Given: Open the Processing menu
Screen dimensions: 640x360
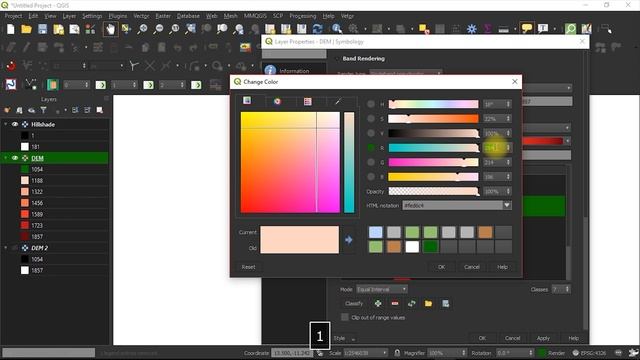Looking at the screenshot, I should pyautogui.click(x=302, y=16).
